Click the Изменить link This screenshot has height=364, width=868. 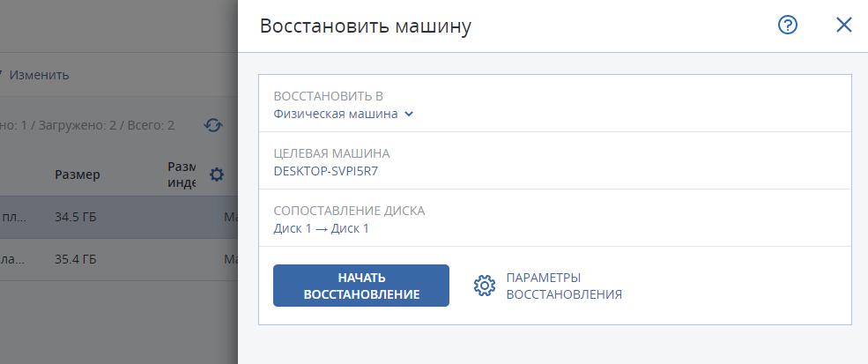point(39,75)
